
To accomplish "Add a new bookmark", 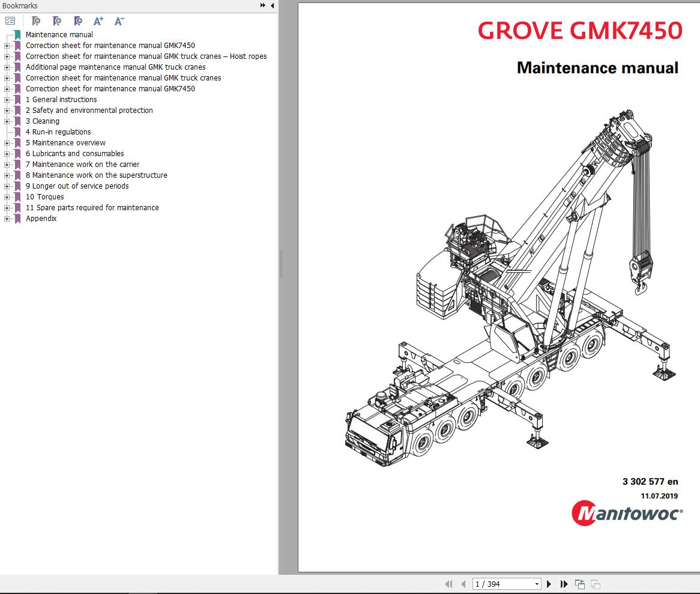I will tap(56, 21).
